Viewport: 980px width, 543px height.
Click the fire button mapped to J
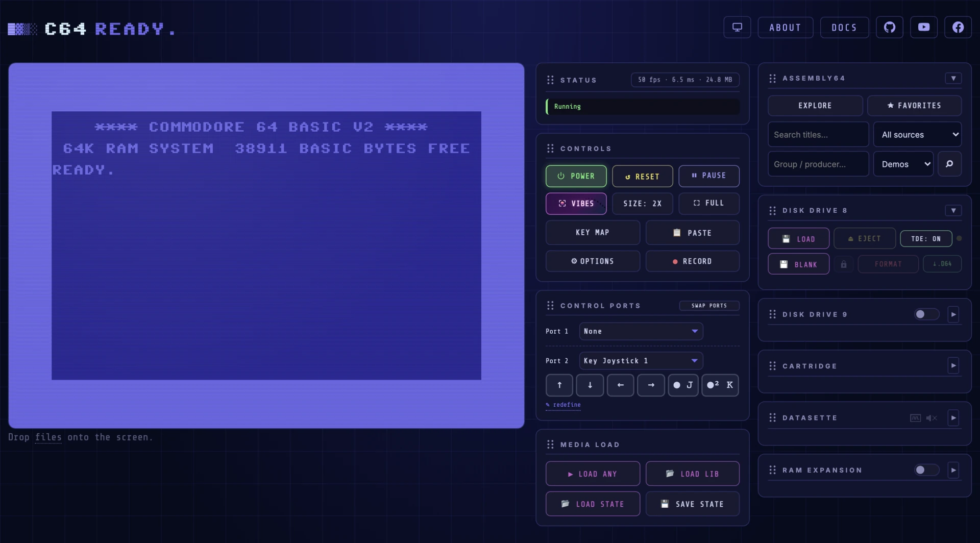click(683, 385)
